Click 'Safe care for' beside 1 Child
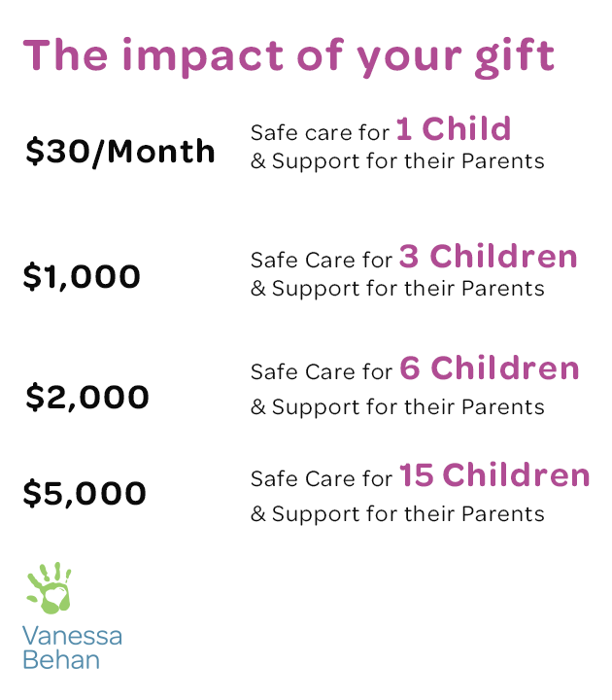The height and width of the screenshot is (700, 612). pos(321,132)
